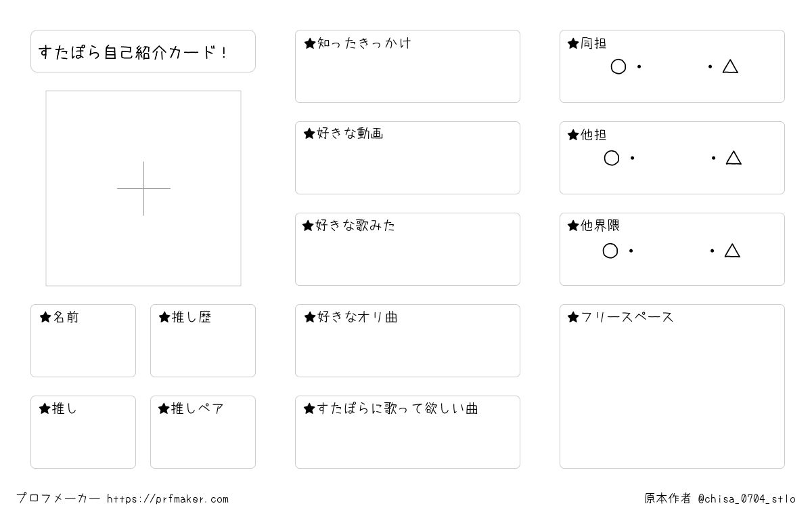Image resolution: width=812 pixels, height=508 pixels.
Task: Click the plus icon in photo placeholder
Action: pos(143,188)
